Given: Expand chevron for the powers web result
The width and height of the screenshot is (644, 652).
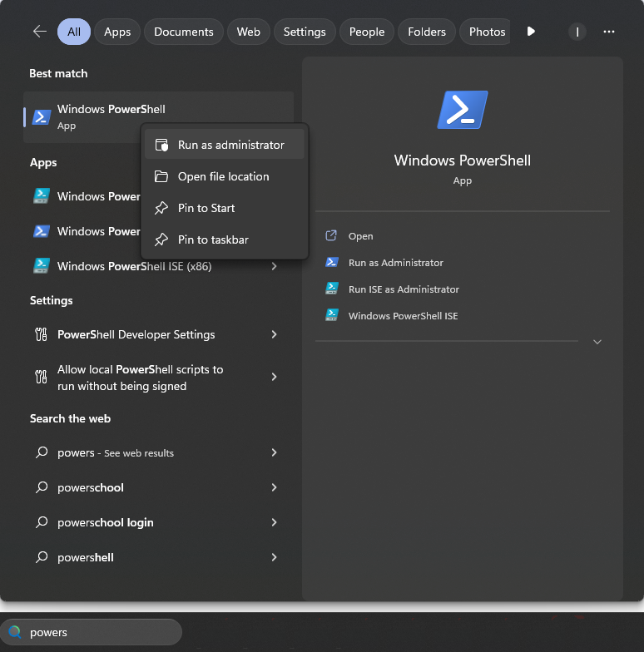Looking at the screenshot, I should (x=274, y=452).
